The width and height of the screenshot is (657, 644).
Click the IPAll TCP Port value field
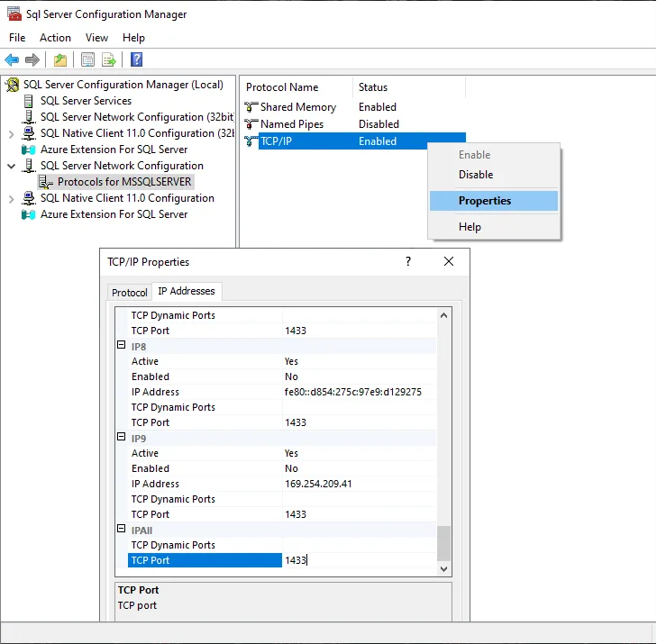[359, 560]
